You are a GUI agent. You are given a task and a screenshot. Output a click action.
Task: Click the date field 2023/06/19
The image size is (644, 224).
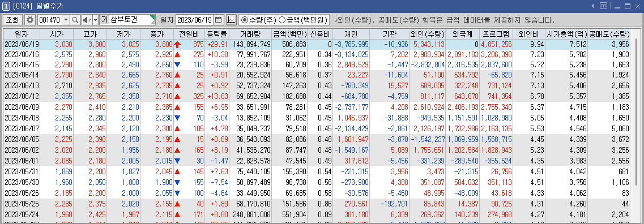pos(195,20)
